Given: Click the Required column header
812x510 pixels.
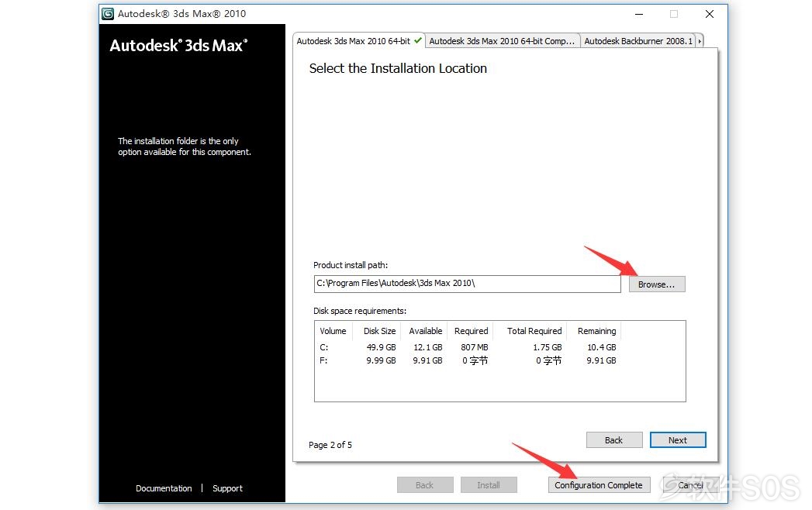Looking at the screenshot, I should [x=472, y=331].
